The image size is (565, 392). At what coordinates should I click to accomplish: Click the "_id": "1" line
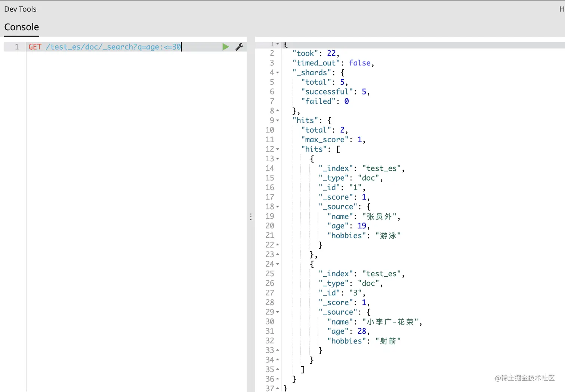click(342, 187)
